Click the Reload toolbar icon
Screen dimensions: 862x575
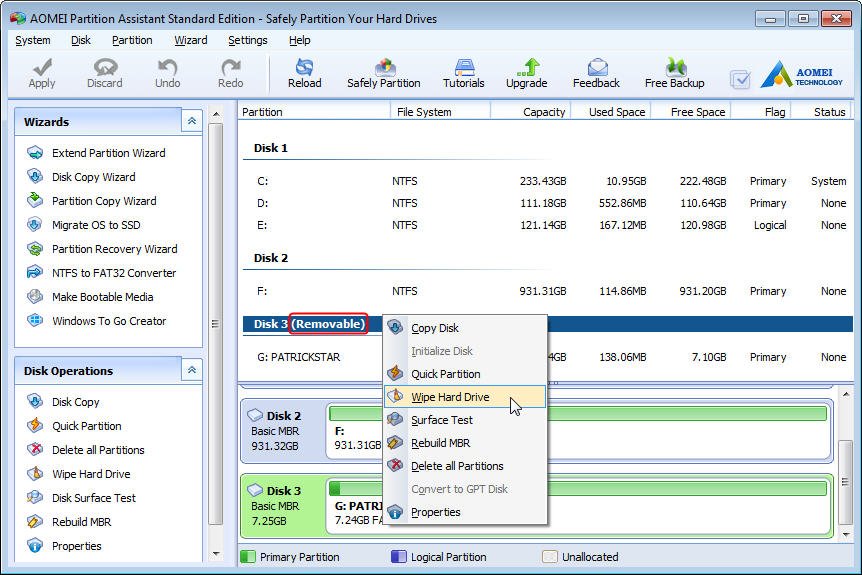304,67
